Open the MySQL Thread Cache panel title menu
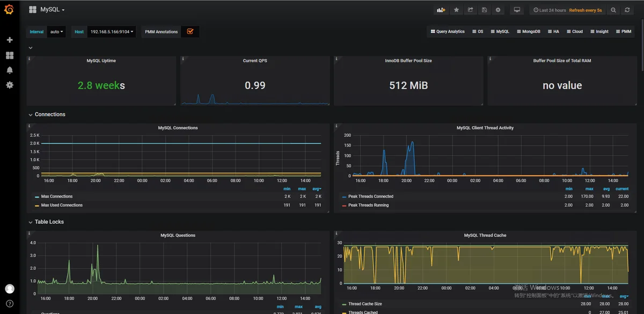This screenshot has width=644, height=314. [x=485, y=235]
